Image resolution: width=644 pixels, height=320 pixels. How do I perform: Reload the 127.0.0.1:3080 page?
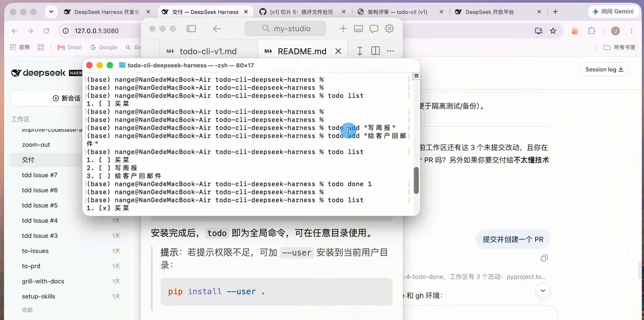point(46,31)
